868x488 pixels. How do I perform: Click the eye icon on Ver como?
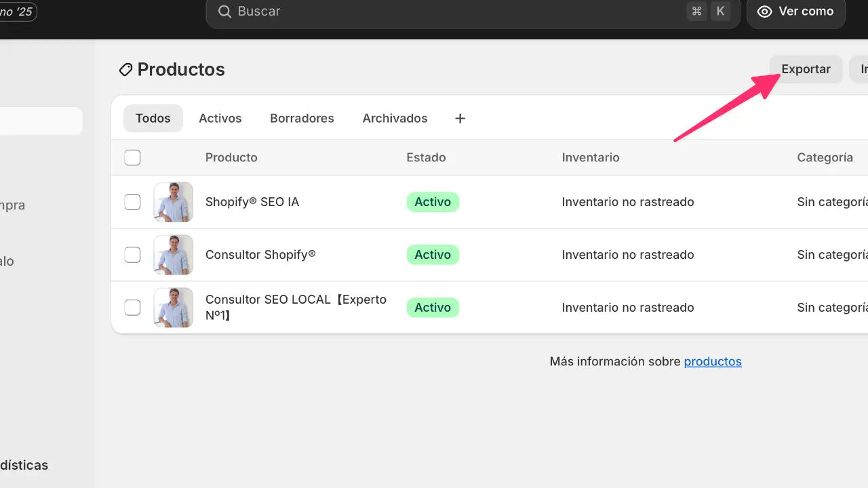click(765, 11)
